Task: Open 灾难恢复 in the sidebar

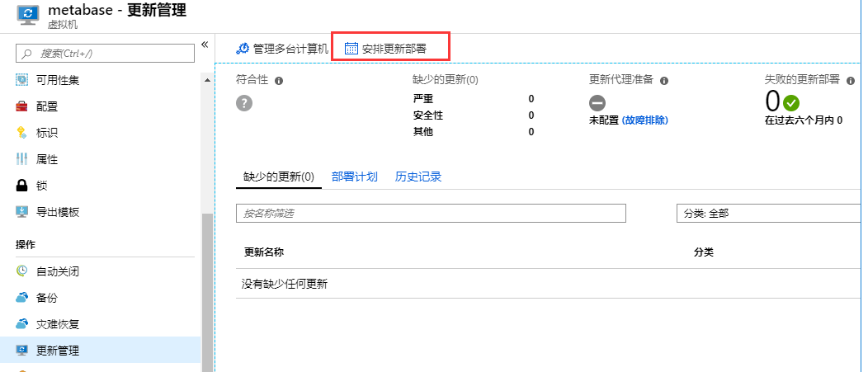Action: pos(58,324)
